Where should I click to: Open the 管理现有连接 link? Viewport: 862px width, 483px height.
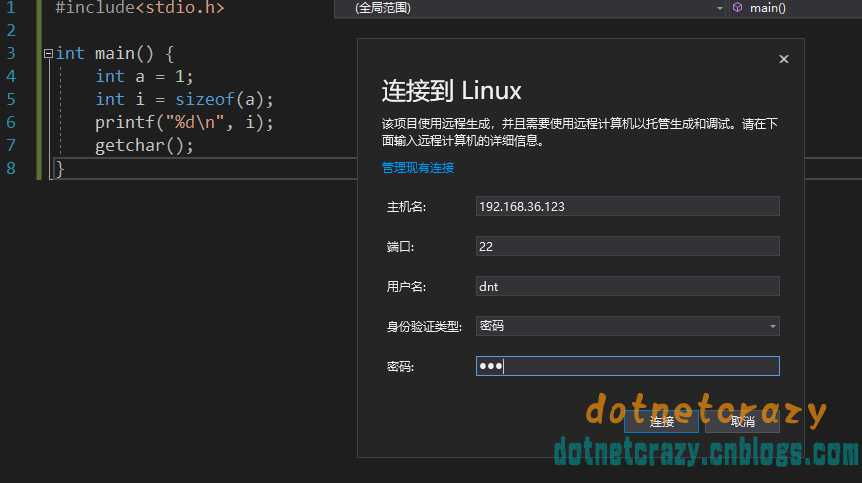tap(418, 168)
